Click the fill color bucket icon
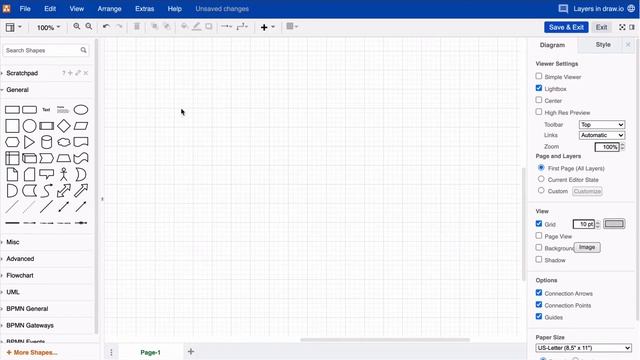 pos(184,27)
